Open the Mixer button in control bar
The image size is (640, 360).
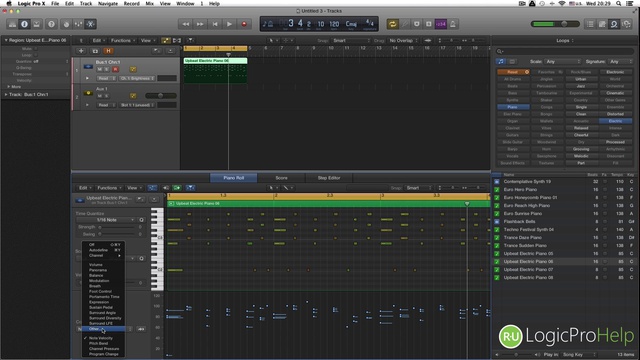(78, 24)
